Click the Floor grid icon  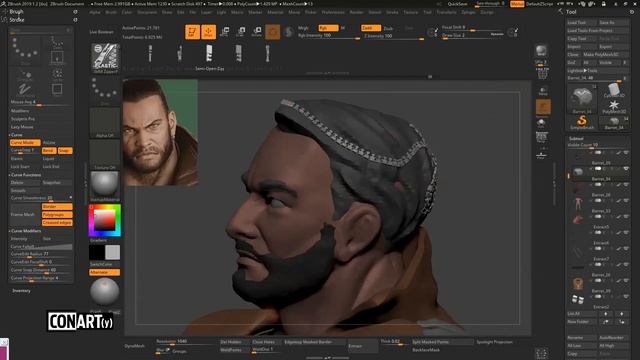click(541, 155)
